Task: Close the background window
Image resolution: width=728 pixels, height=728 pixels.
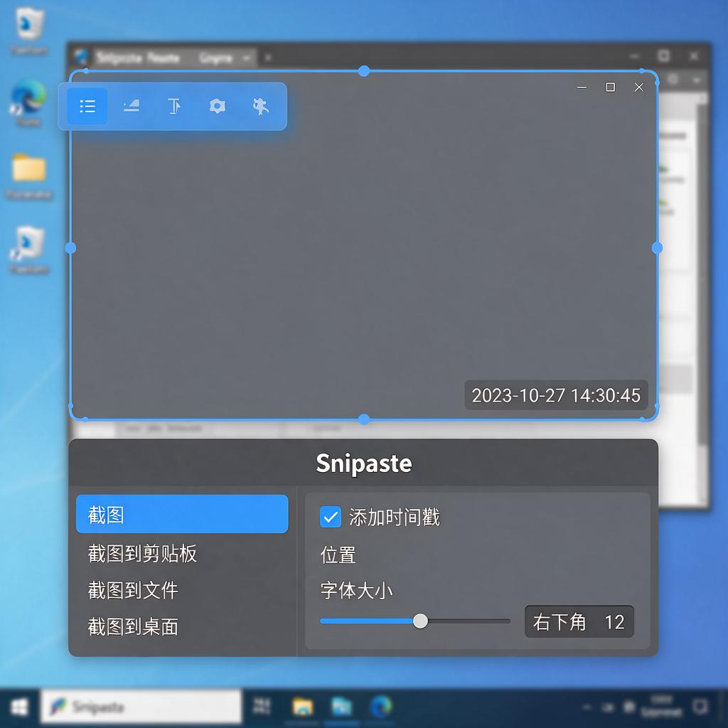Action: [694, 56]
